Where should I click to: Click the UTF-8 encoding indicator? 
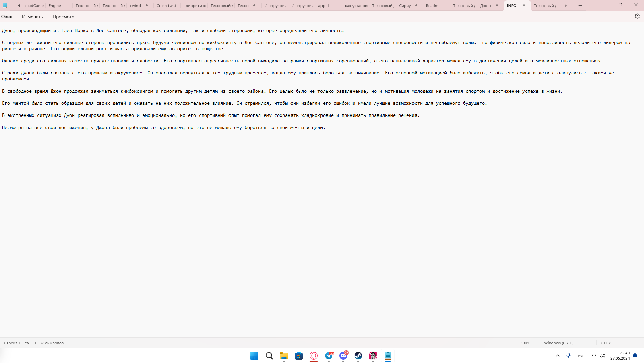[606, 343]
